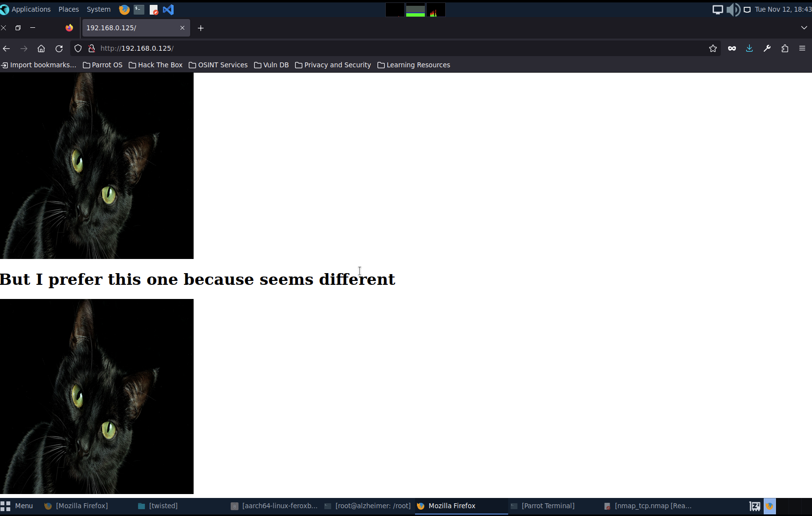
Task: Open the Hack The Box bookmarks folder
Action: coord(156,65)
